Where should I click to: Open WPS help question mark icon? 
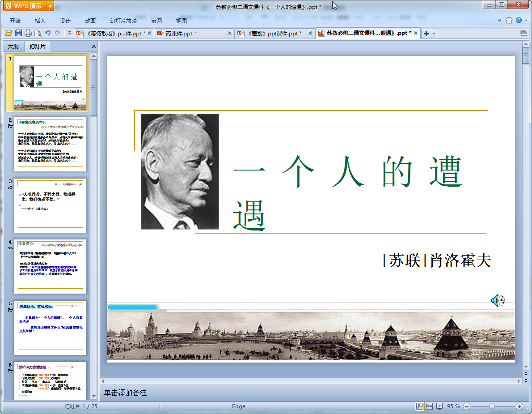coord(519,20)
